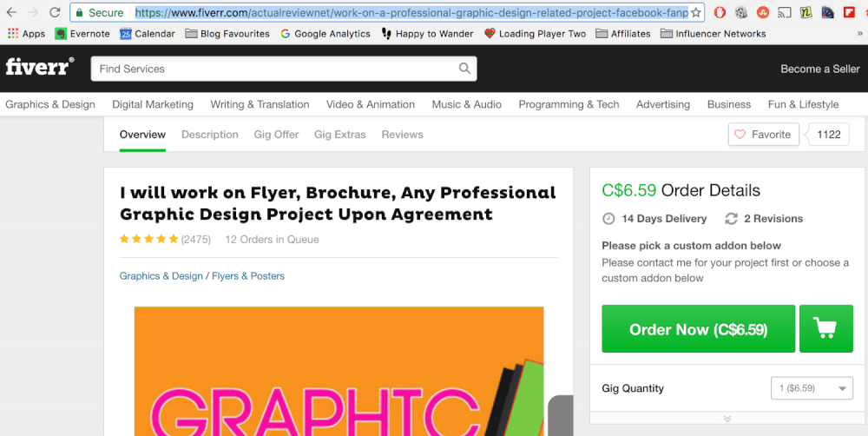Open the Advertising category menu
Screen dimensions: 868x436
pyautogui.click(x=663, y=104)
